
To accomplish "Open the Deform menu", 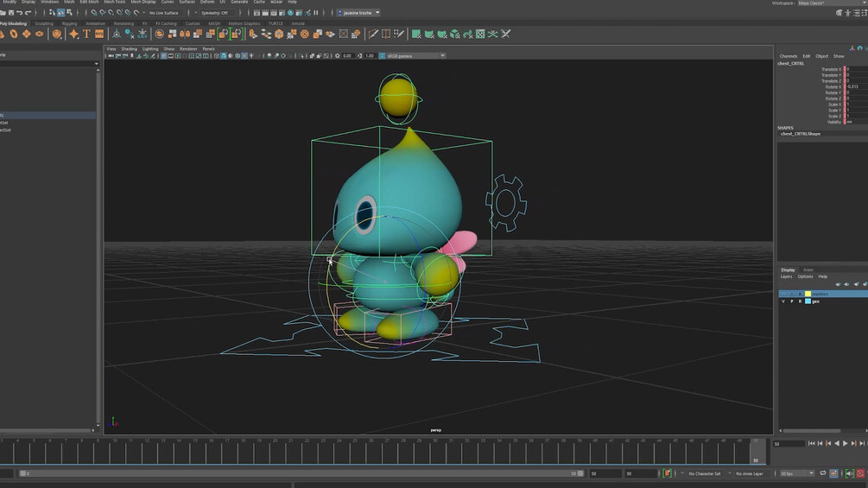I will point(207,3).
